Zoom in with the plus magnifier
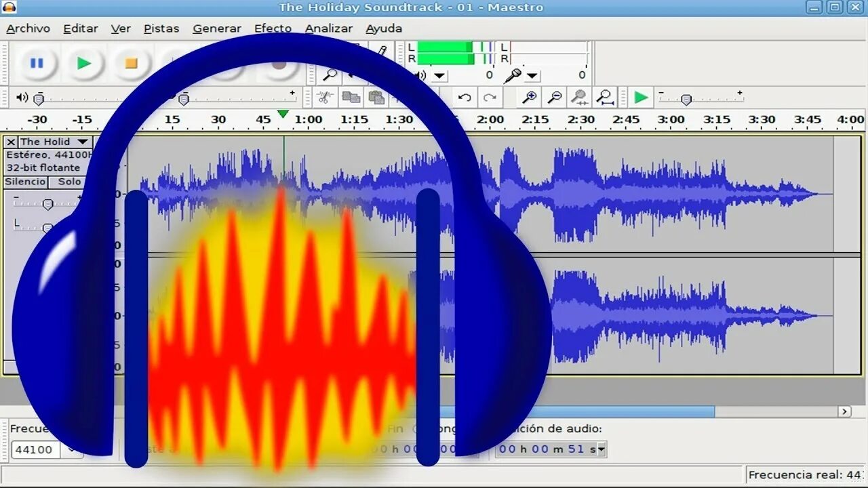This screenshot has height=488, width=868. [530, 98]
